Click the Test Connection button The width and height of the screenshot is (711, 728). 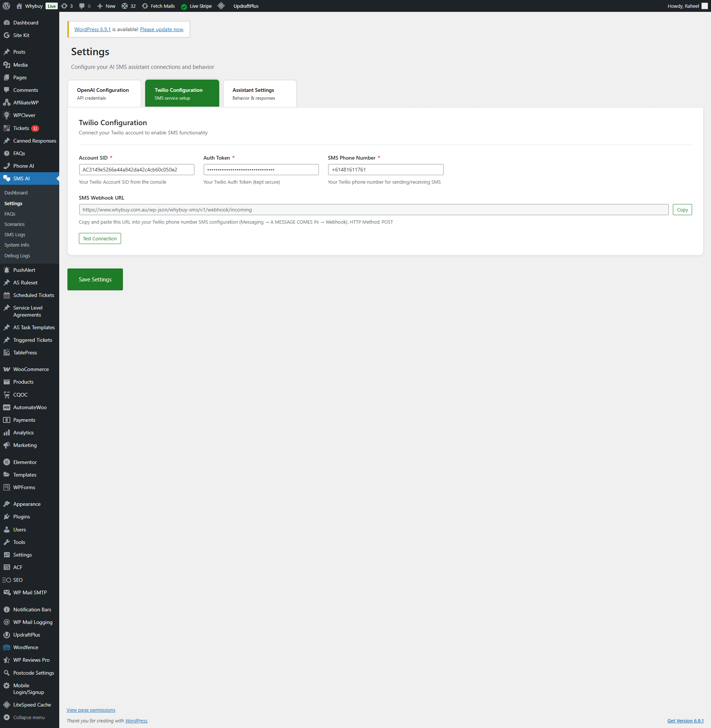point(100,238)
